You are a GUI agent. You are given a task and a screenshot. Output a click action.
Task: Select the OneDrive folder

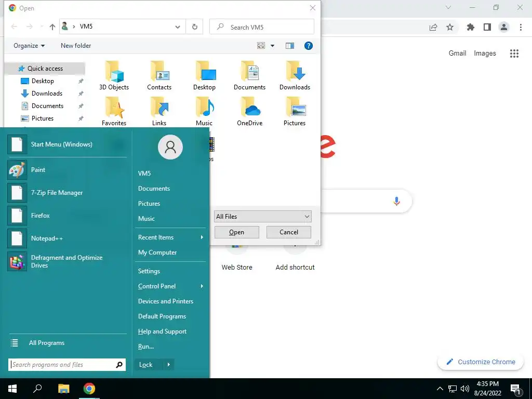coord(249,112)
